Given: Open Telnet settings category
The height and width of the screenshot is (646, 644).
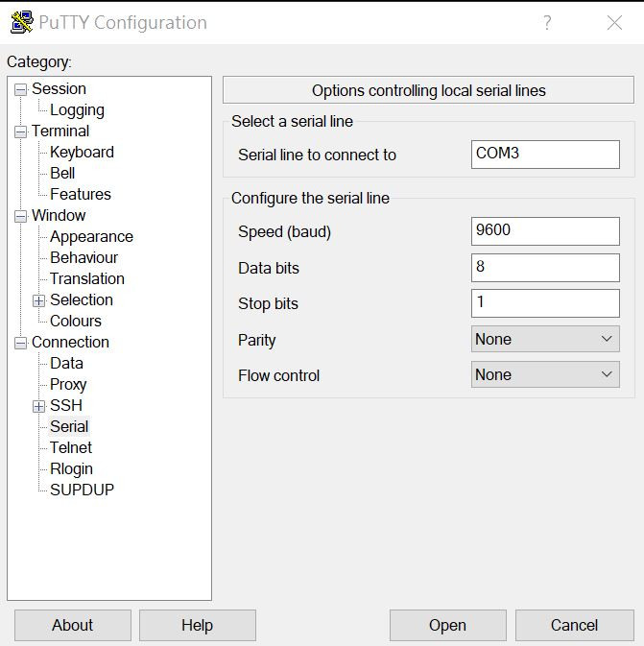Looking at the screenshot, I should tap(71, 447).
